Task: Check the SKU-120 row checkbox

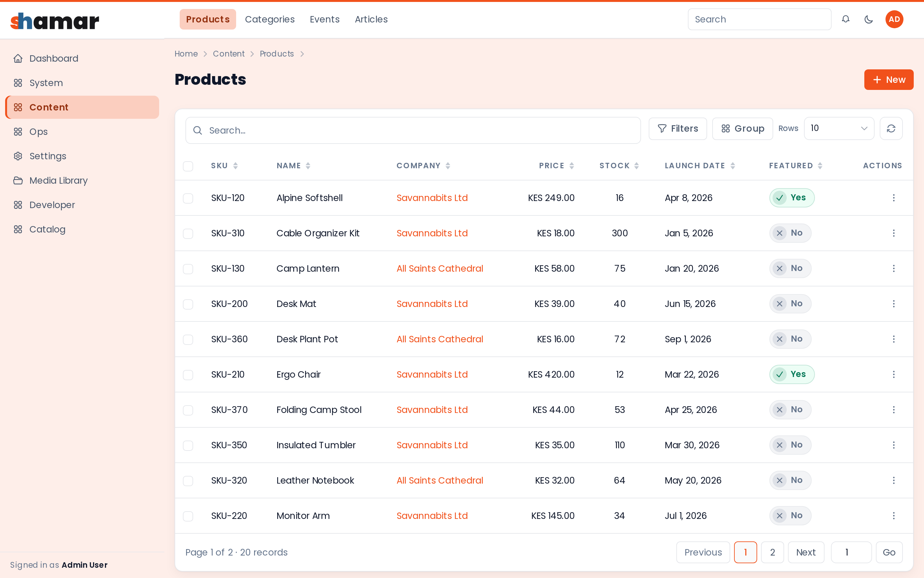Action: coord(188,198)
